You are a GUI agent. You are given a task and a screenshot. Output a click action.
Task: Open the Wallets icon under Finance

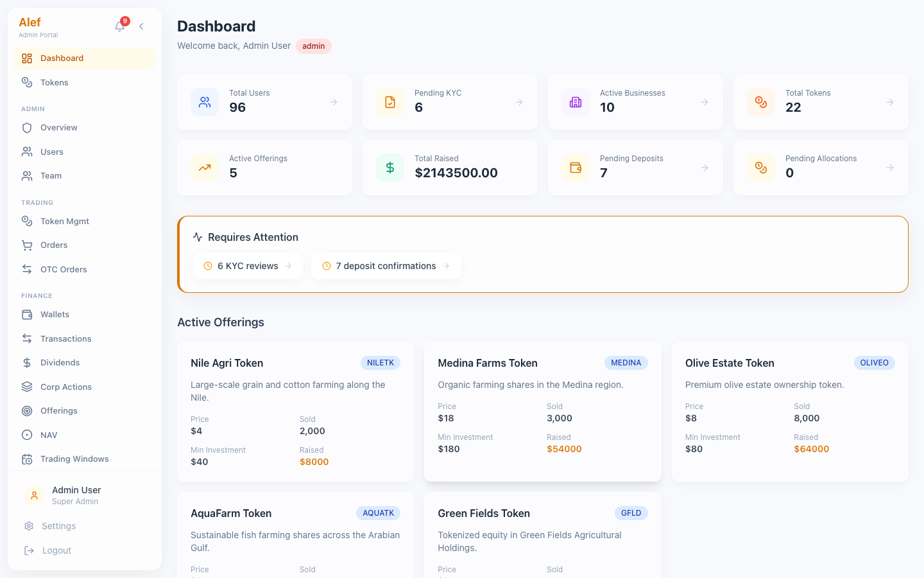tap(26, 314)
